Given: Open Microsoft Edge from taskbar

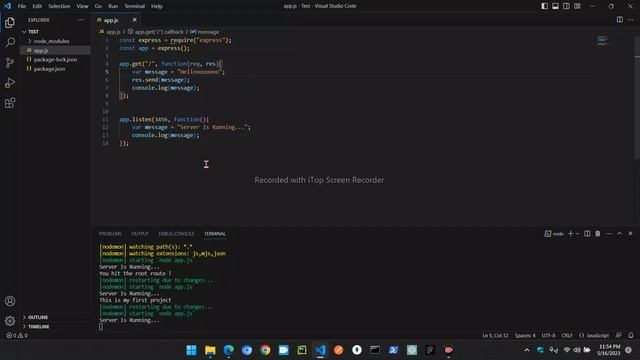Looking at the screenshot, I should pos(229,350).
